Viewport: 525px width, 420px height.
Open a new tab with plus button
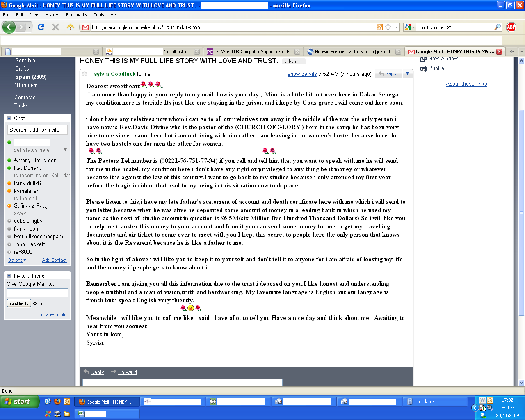[511, 52]
